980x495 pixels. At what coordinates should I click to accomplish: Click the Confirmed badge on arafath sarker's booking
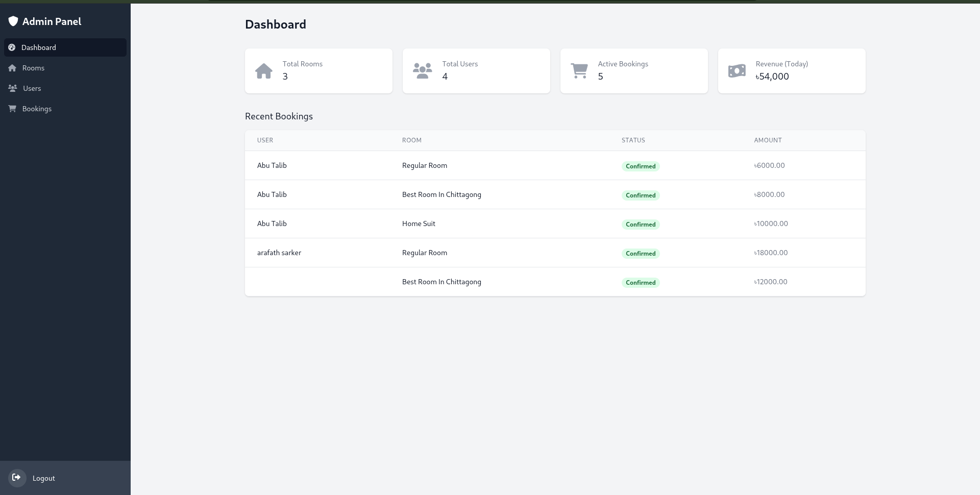[x=640, y=253]
